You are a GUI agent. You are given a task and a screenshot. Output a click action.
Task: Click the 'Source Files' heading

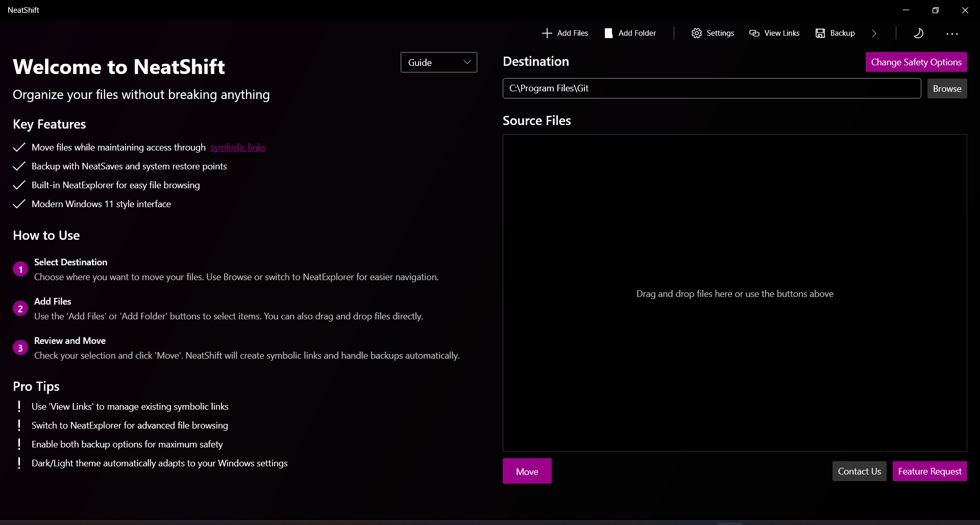pos(537,121)
